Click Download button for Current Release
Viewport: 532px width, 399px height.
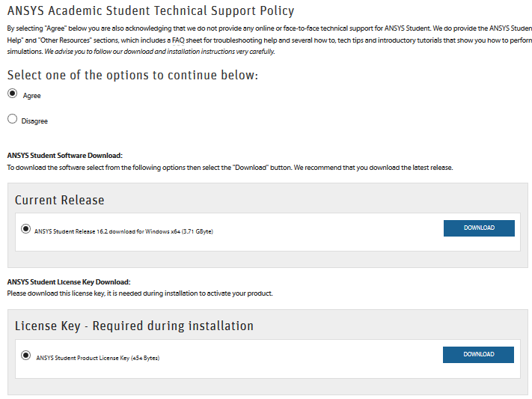click(x=479, y=228)
